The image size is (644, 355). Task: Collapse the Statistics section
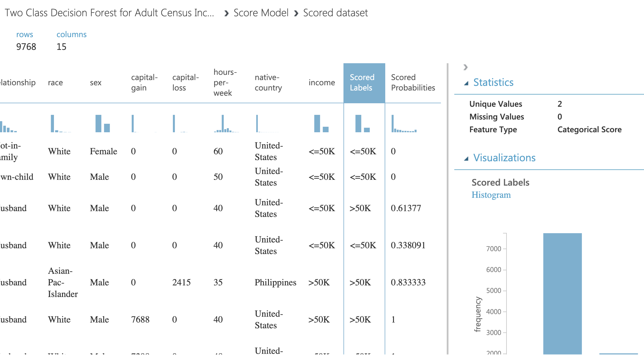[x=466, y=82]
